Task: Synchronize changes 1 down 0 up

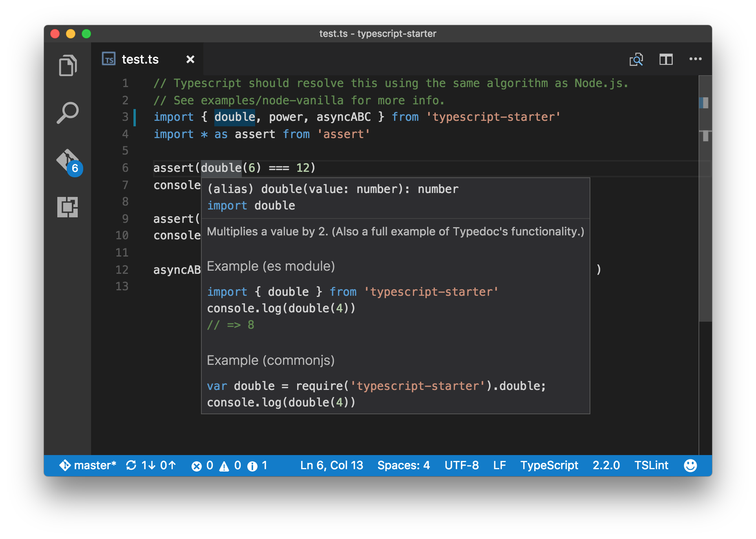Action: [x=151, y=465]
